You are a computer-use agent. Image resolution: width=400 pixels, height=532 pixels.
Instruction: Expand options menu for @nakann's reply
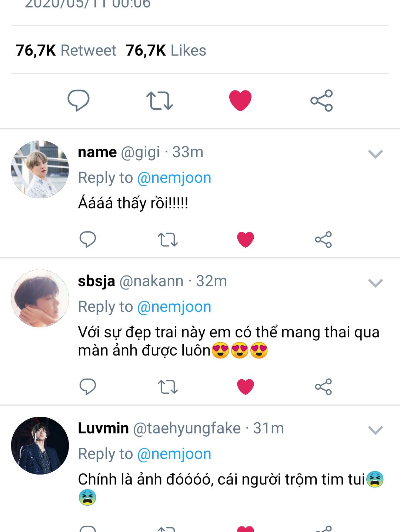(375, 283)
